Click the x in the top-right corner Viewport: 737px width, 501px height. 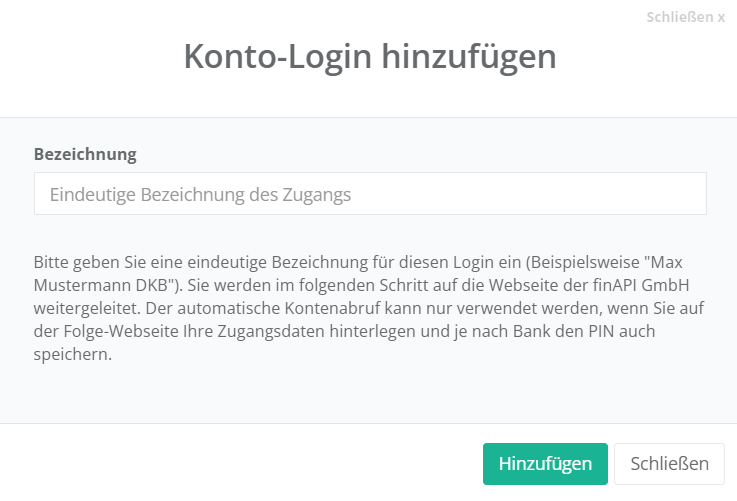[721, 17]
